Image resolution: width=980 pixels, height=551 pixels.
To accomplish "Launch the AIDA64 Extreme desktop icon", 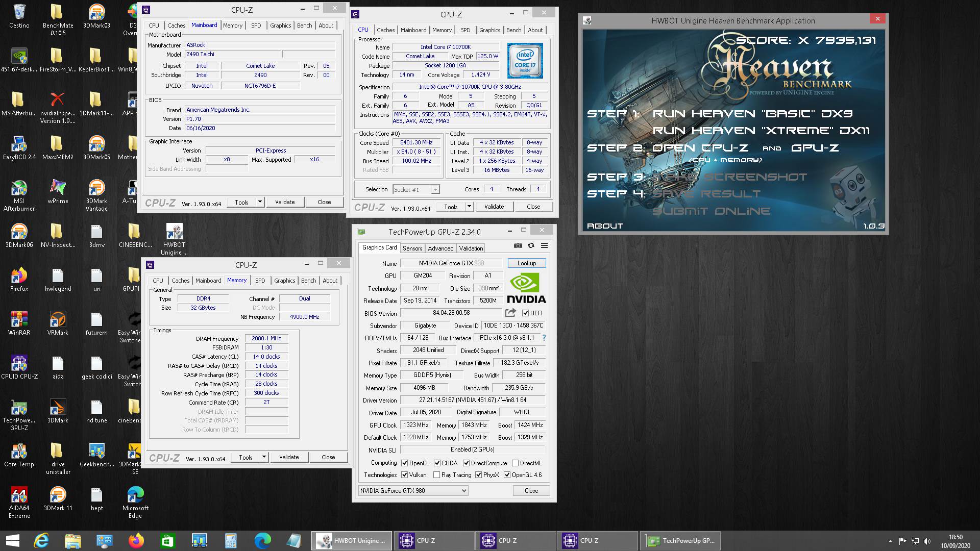I will (19, 502).
